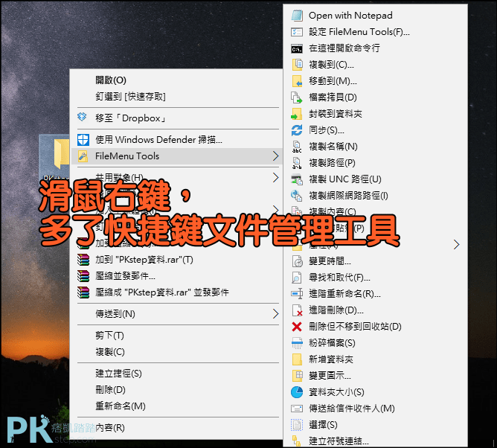Click the Dropbox icon in context menu
Image resolution: width=497 pixels, height=448 pixels.
(82, 117)
